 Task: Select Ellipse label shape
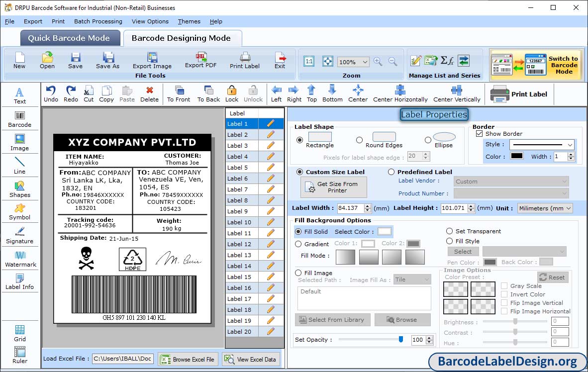coord(428,140)
